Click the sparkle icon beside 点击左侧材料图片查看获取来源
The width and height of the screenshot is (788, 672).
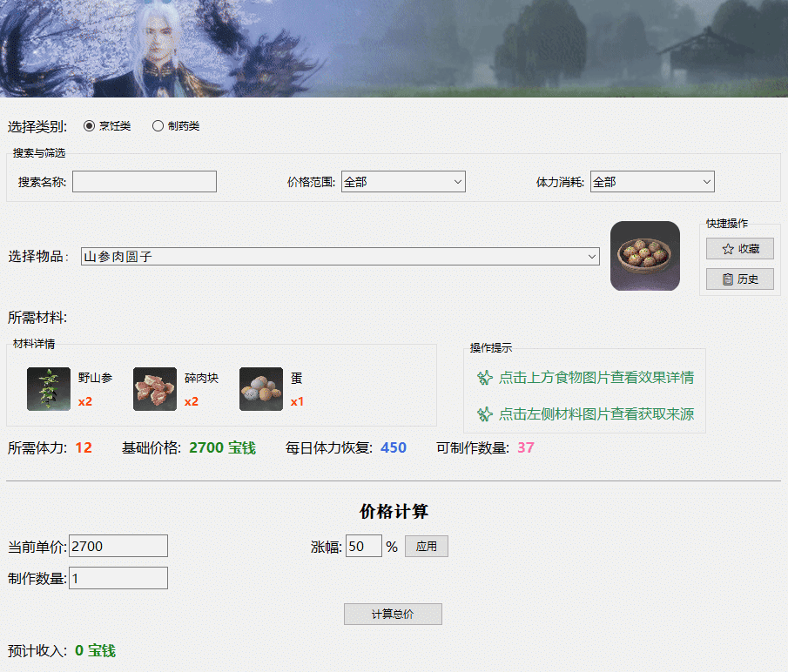point(484,413)
